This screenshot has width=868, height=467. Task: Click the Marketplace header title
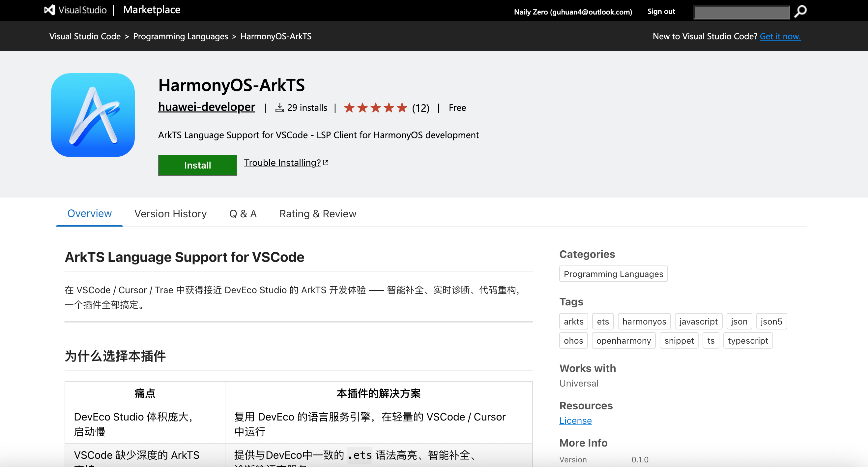tap(152, 10)
